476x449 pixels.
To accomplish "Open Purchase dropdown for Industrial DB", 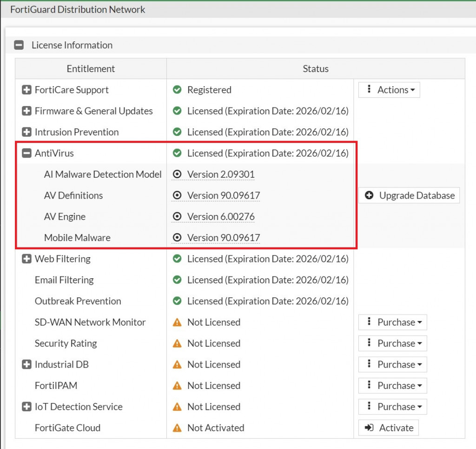I will click(x=392, y=364).
